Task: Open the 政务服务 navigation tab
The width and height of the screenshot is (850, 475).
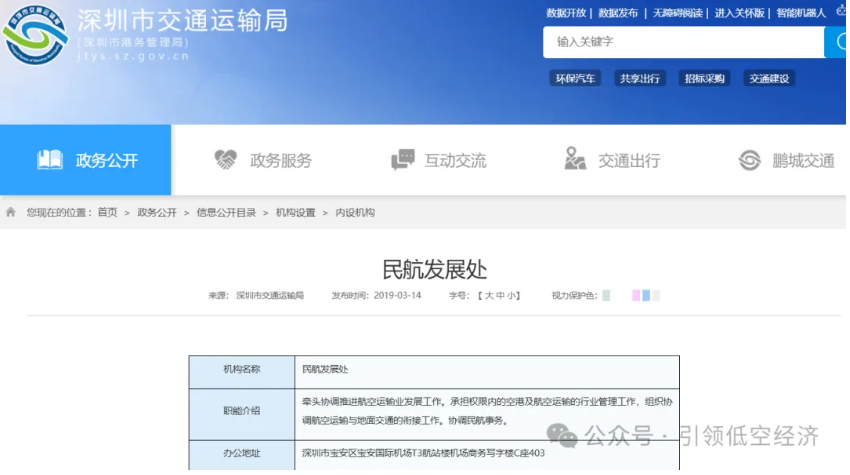Action: coord(280,160)
